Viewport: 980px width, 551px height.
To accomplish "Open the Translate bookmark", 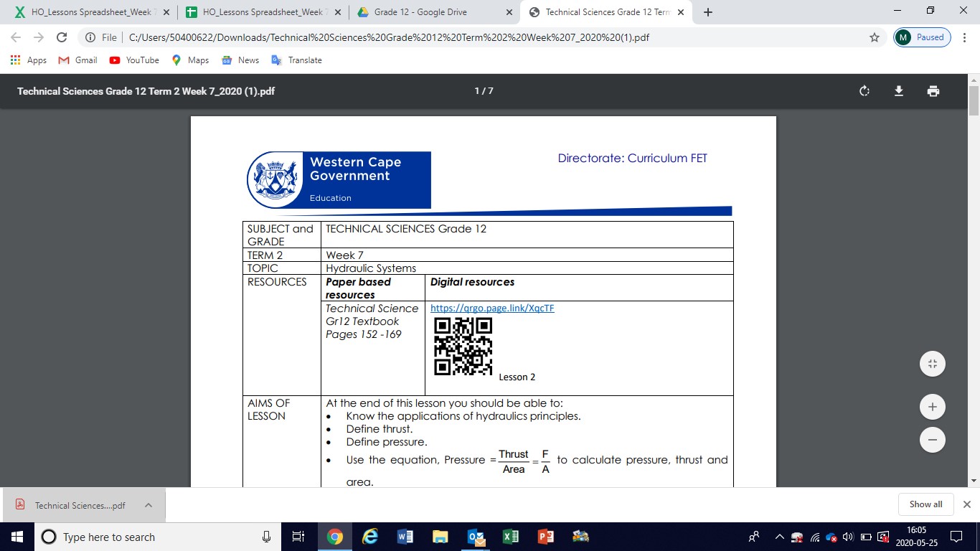I will tap(296, 60).
